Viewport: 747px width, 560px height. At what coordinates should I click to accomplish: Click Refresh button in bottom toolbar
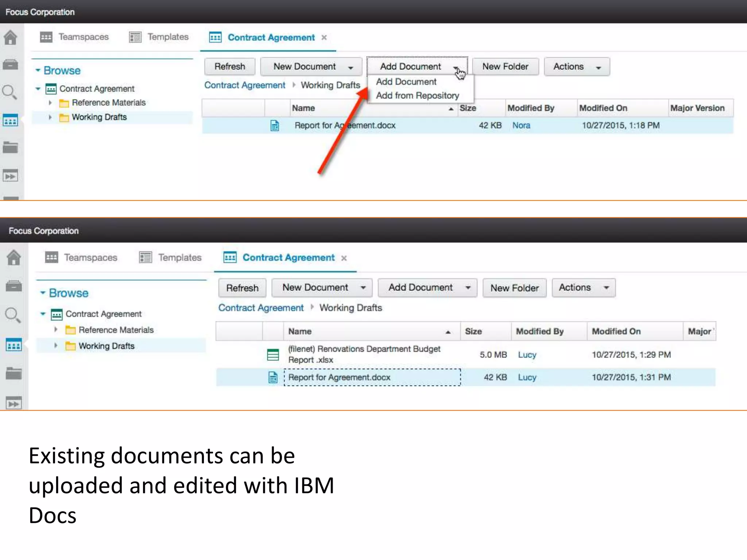pos(242,288)
